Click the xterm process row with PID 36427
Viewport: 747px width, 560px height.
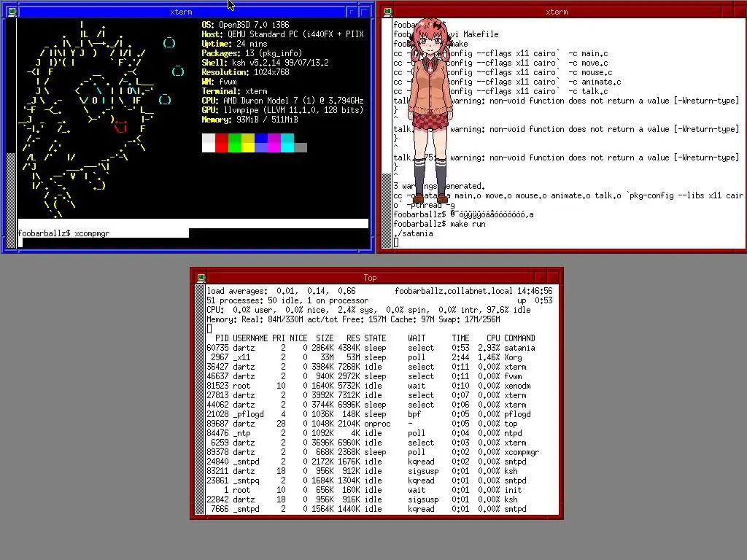point(366,367)
